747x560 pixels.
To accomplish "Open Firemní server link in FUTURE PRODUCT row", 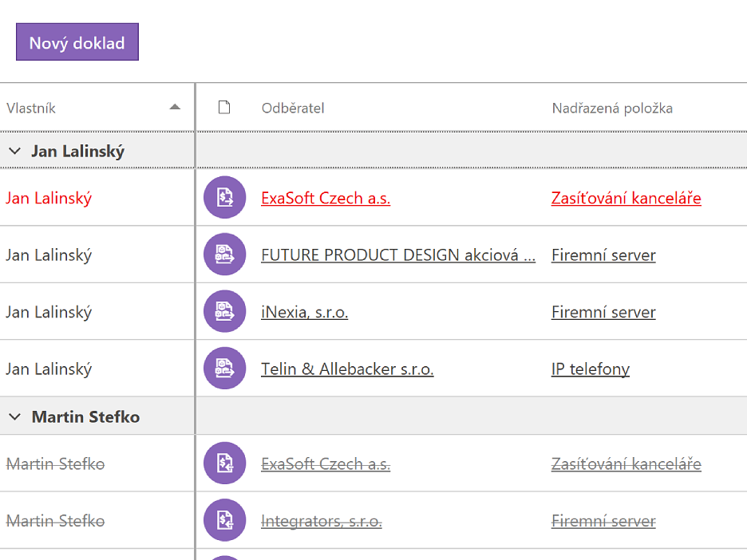I will (x=603, y=254).
